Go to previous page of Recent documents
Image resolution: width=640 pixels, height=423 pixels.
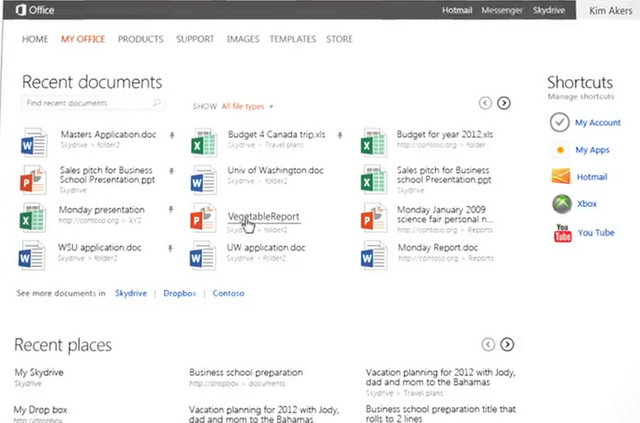tap(485, 103)
